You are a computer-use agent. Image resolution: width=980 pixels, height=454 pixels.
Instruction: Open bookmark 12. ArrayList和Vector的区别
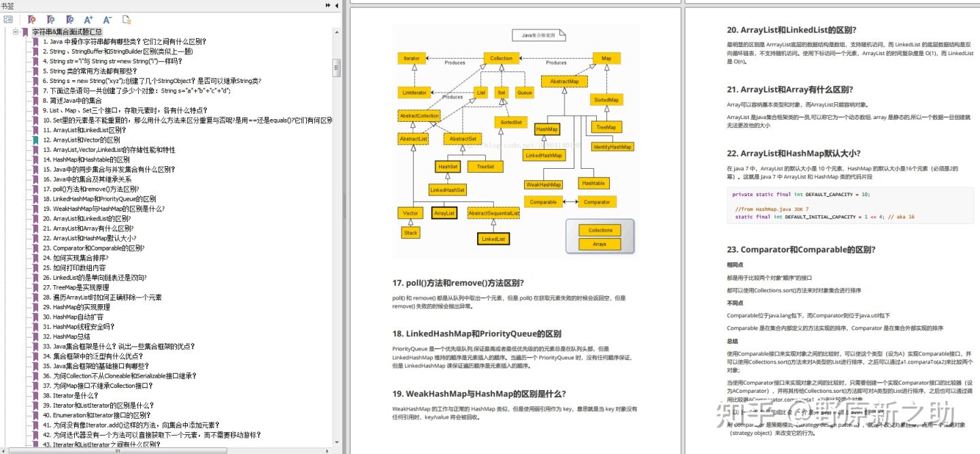point(81,140)
